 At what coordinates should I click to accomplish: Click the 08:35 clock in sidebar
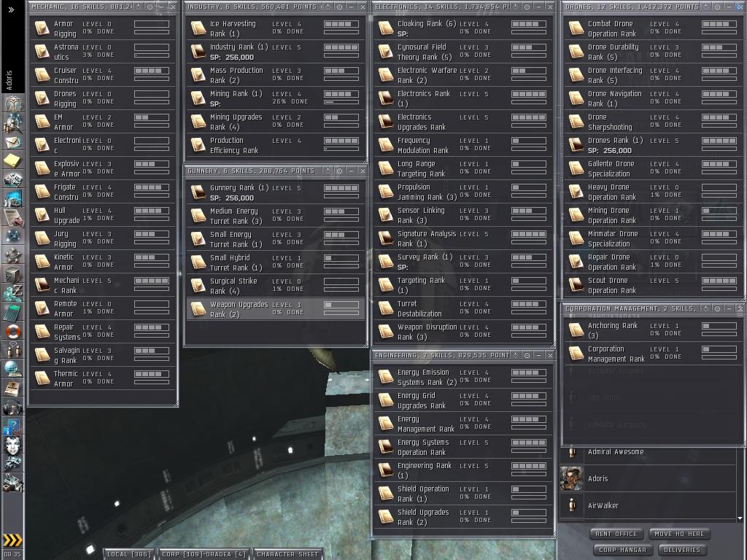12,554
